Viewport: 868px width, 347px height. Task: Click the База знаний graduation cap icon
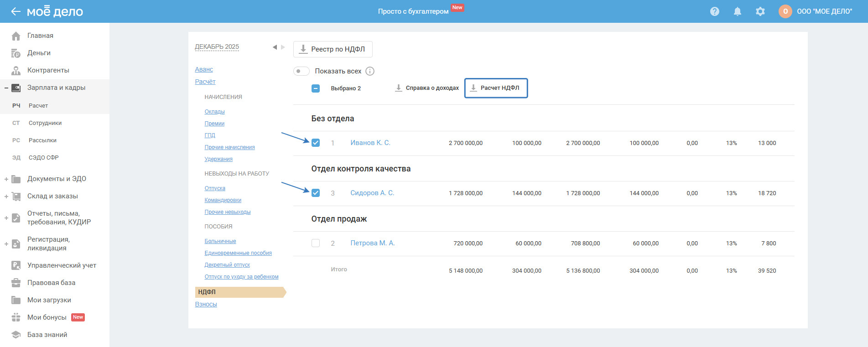coord(16,335)
